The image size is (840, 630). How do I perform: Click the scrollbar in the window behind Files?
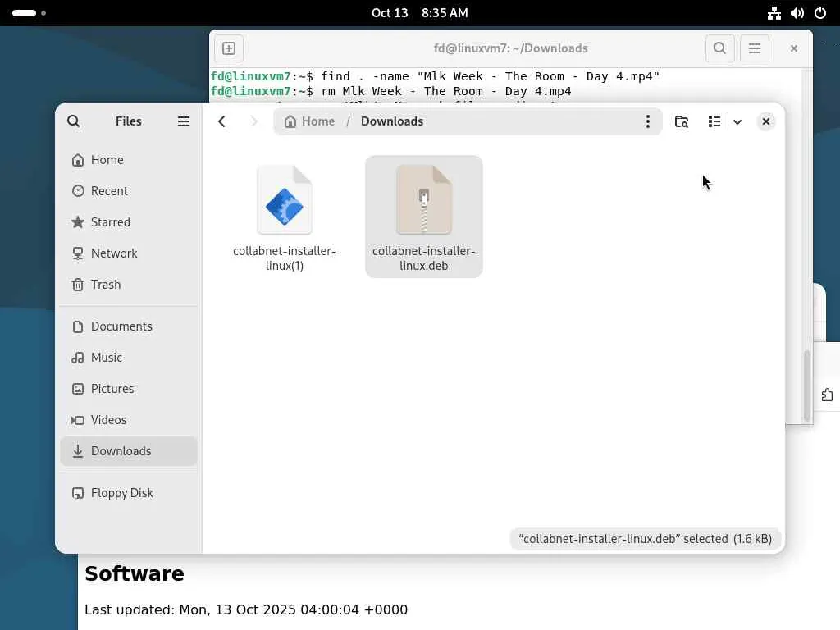(x=807, y=385)
